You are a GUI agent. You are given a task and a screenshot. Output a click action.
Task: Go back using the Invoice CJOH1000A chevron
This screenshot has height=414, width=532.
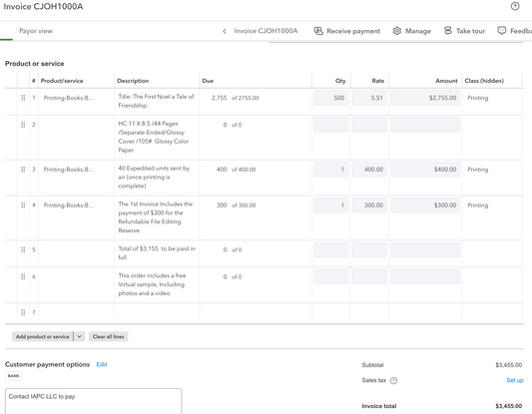tap(225, 31)
